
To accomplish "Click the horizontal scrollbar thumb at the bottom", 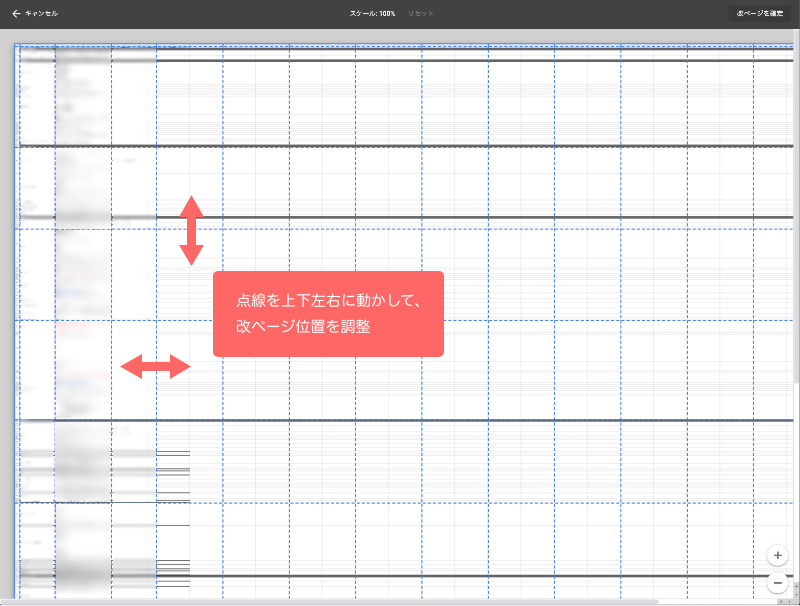I will 329,602.
